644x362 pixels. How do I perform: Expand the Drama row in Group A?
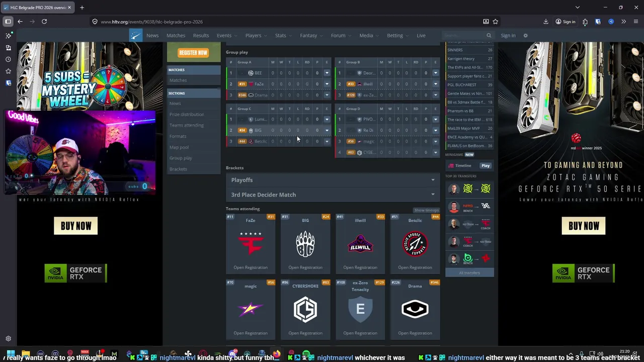click(x=327, y=95)
